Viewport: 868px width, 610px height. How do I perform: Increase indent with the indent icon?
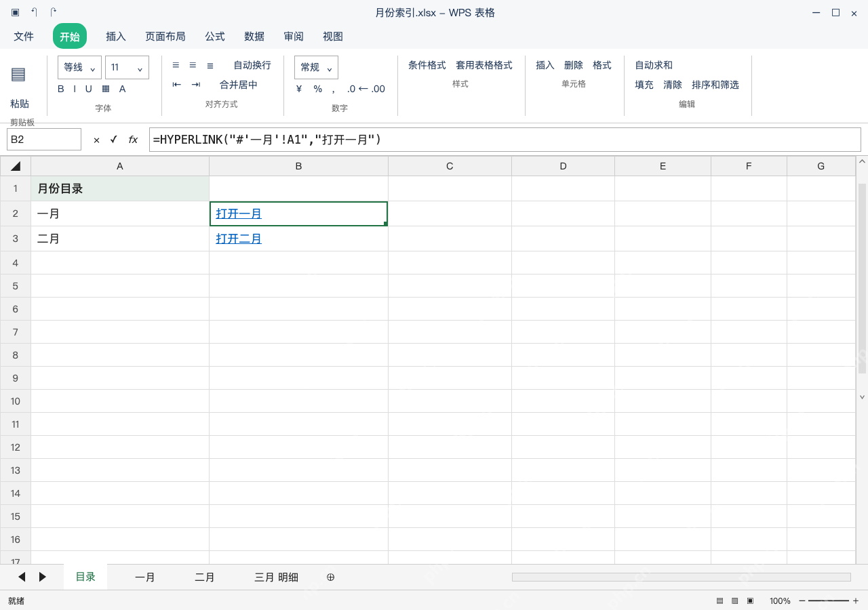196,85
